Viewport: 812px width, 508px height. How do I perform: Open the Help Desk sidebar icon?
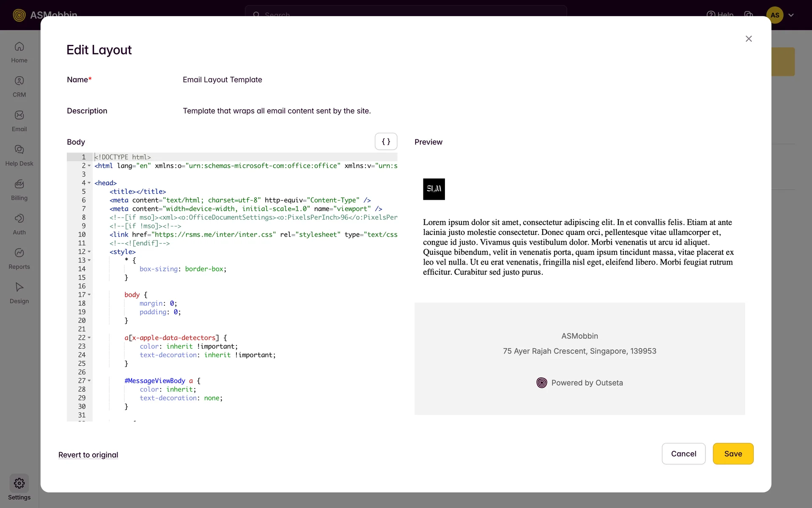pyautogui.click(x=19, y=149)
